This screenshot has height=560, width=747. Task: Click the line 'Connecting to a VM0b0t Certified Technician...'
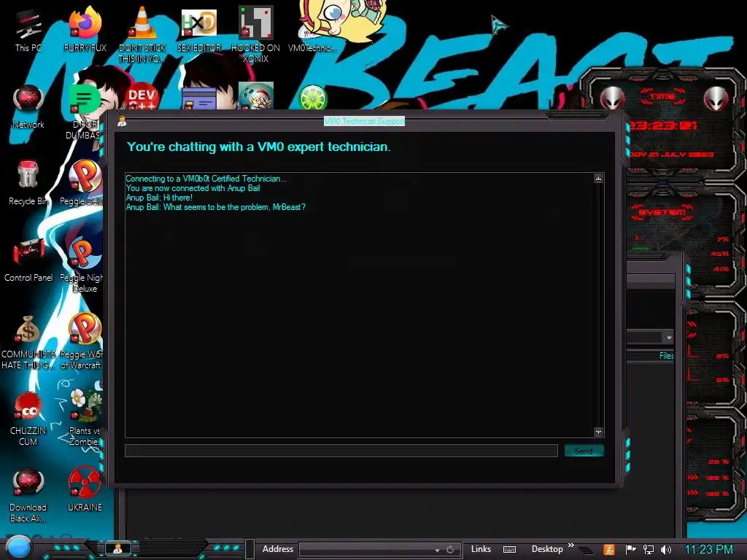(x=206, y=179)
